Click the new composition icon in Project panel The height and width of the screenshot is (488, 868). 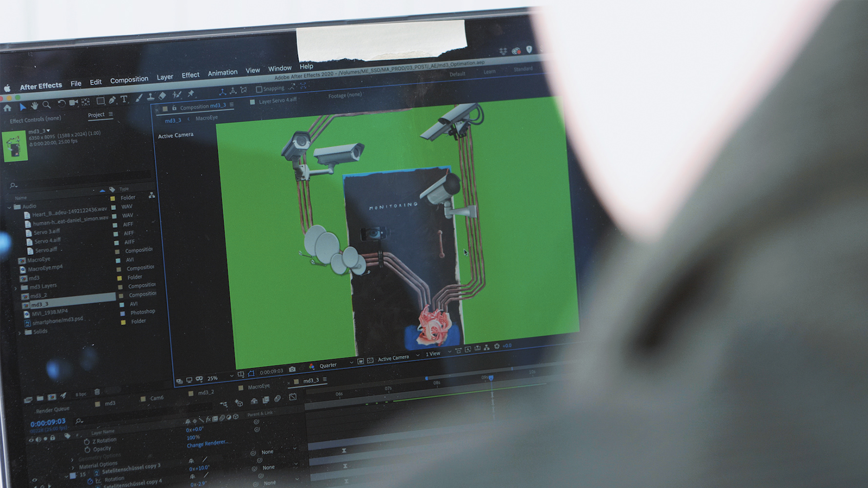52,396
